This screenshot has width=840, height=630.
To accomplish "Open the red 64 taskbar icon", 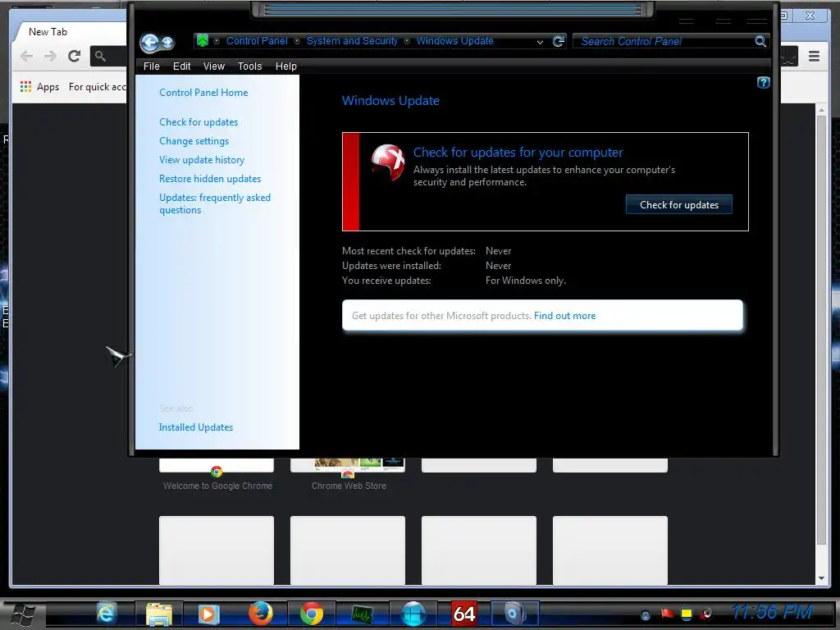I will pyautogui.click(x=464, y=614).
